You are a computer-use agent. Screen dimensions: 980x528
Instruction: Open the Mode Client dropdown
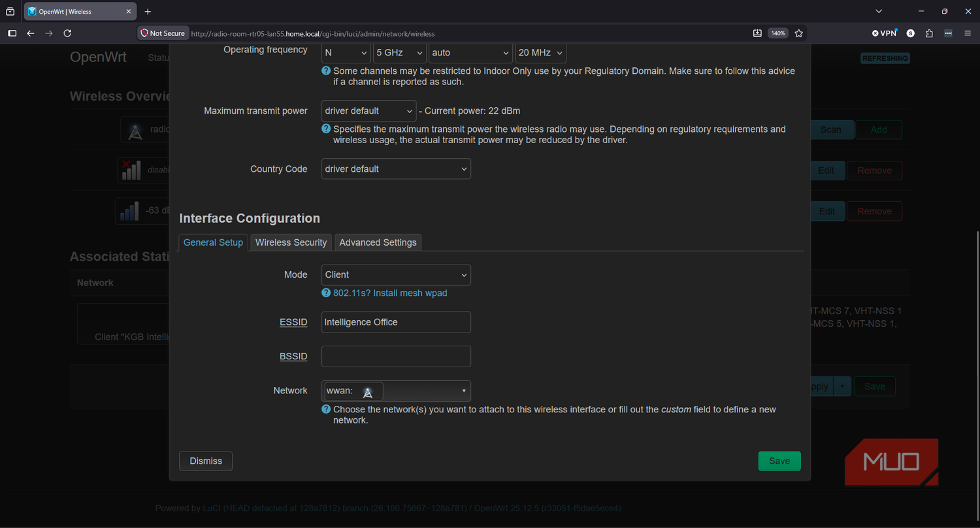click(x=396, y=274)
